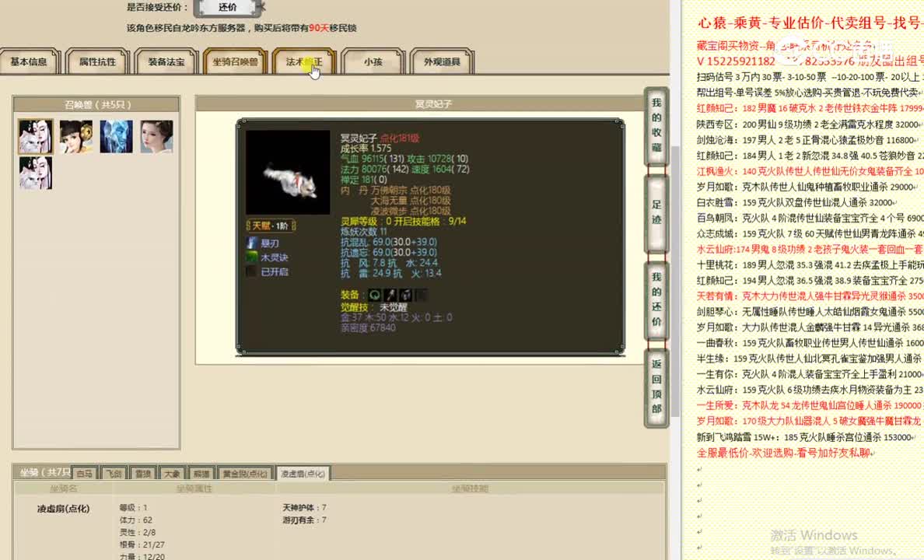
Task: Click 游刃有余：7 mount skill
Action: pyautogui.click(x=305, y=520)
